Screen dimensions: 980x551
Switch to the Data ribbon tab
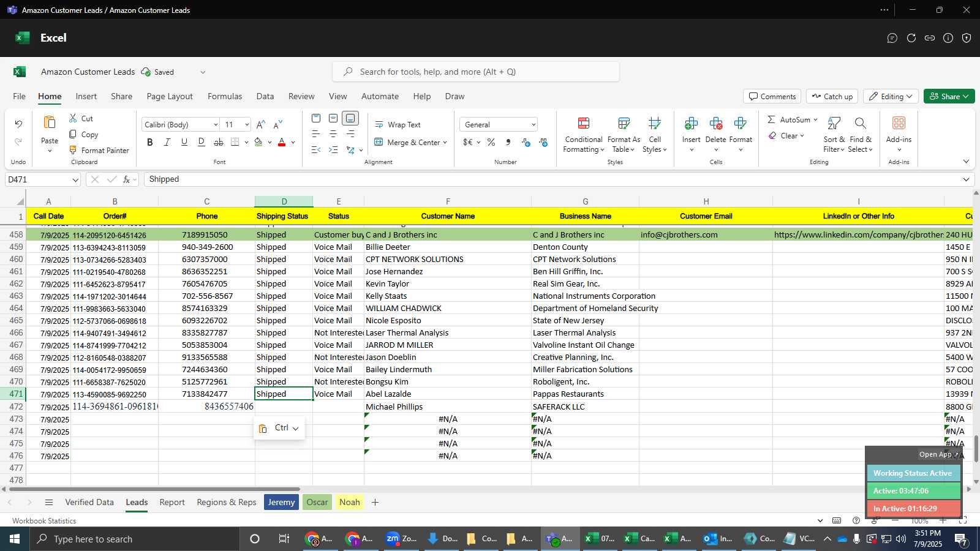click(265, 96)
